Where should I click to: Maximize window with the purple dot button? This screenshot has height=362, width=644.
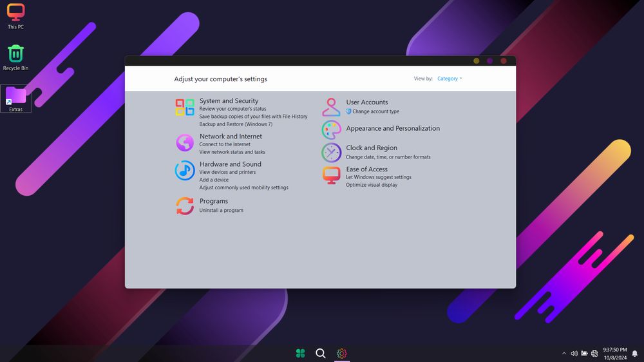(x=489, y=61)
